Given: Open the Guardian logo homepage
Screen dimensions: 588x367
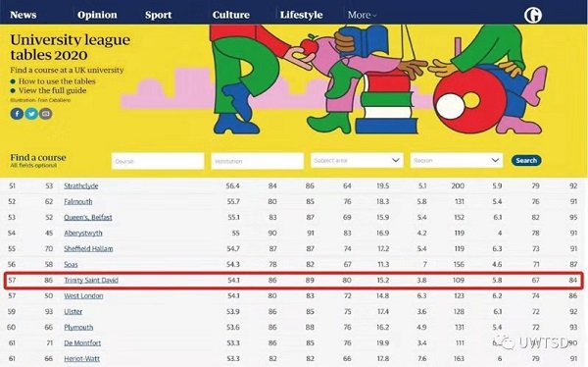Looking at the screenshot, I should pos(533,15).
